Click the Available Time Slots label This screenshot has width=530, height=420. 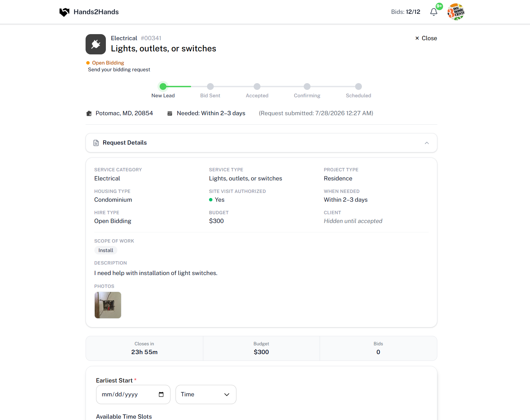(x=124, y=417)
